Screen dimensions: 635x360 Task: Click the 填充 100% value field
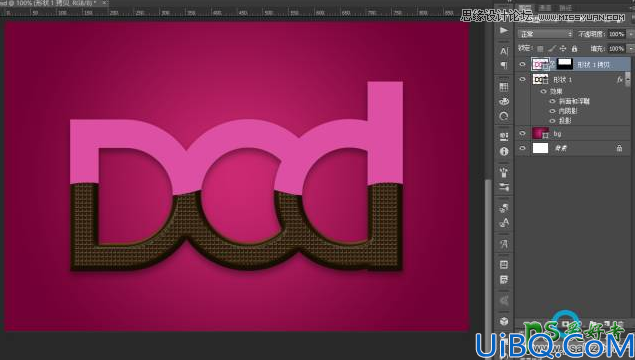[617, 49]
